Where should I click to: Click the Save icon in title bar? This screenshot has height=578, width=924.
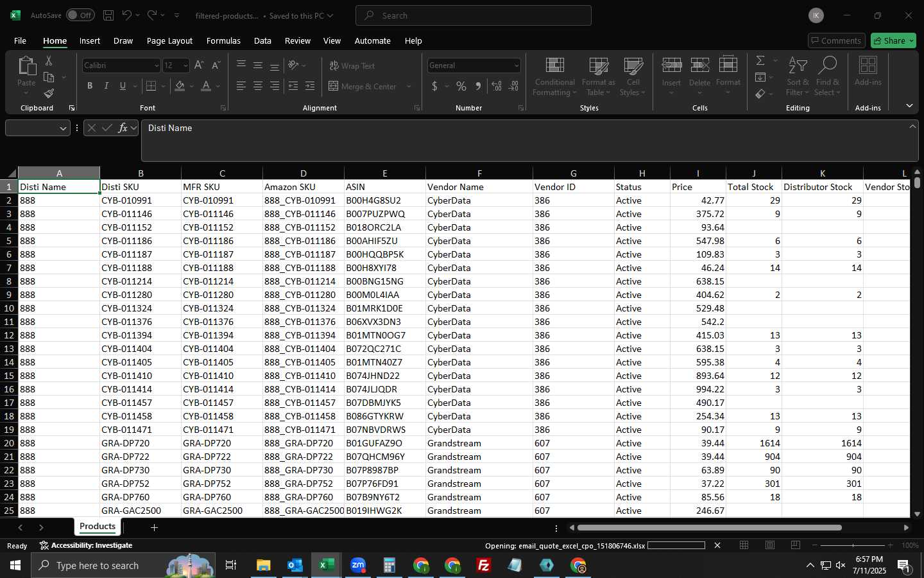pos(108,15)
